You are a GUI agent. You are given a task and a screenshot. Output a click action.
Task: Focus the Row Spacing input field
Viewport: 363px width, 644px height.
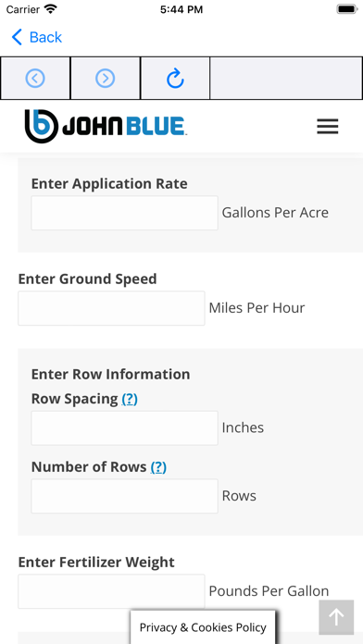click(125, 428)
